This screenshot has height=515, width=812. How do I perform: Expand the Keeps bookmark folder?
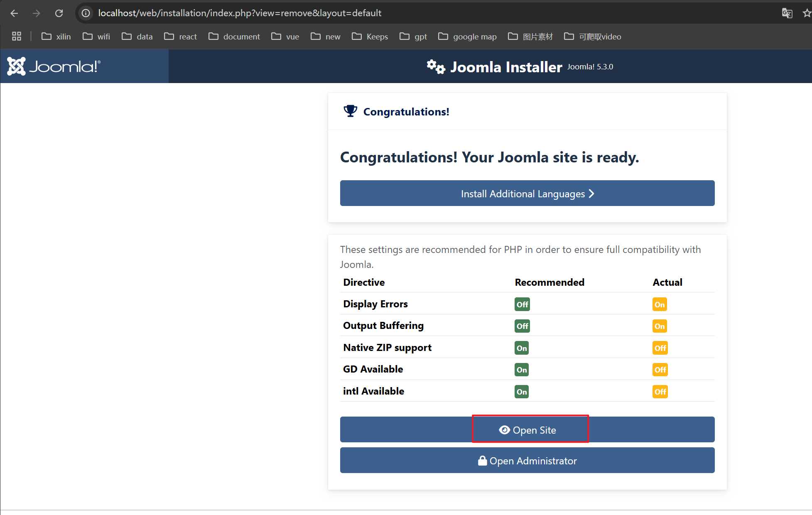(370, 37)
